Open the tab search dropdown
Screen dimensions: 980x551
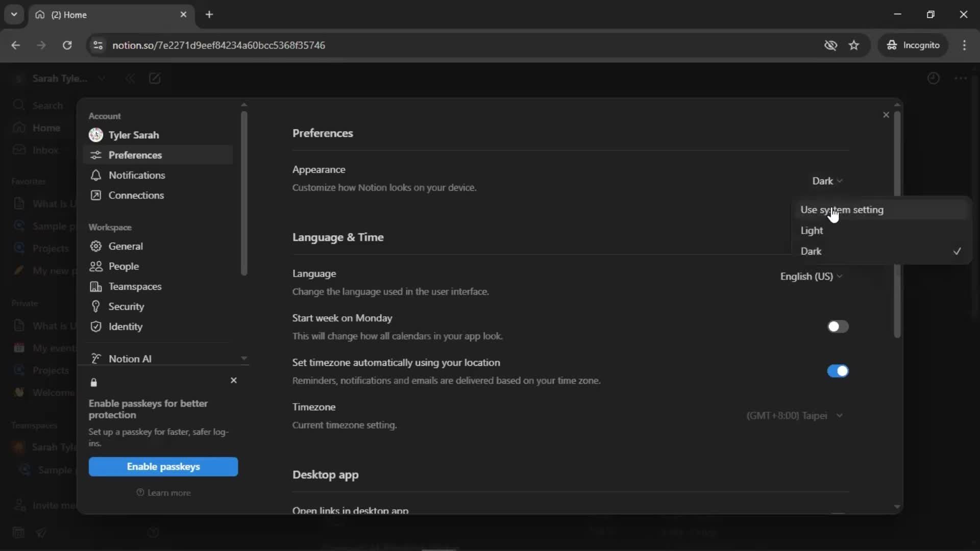[14, 14]
